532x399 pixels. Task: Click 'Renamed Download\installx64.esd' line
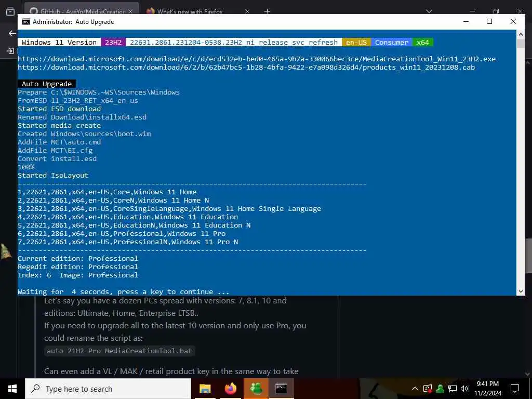(x=82, y=117)
